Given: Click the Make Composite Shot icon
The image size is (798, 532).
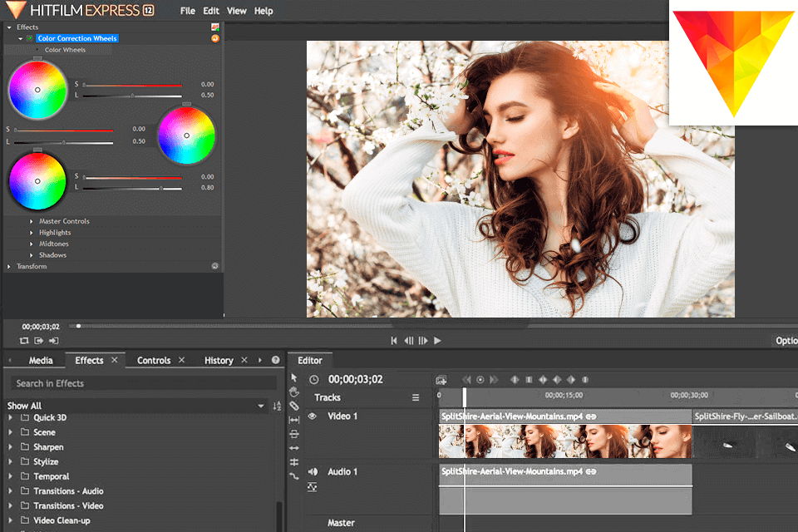Looking at the screenshot, I should tap(441, 380).
